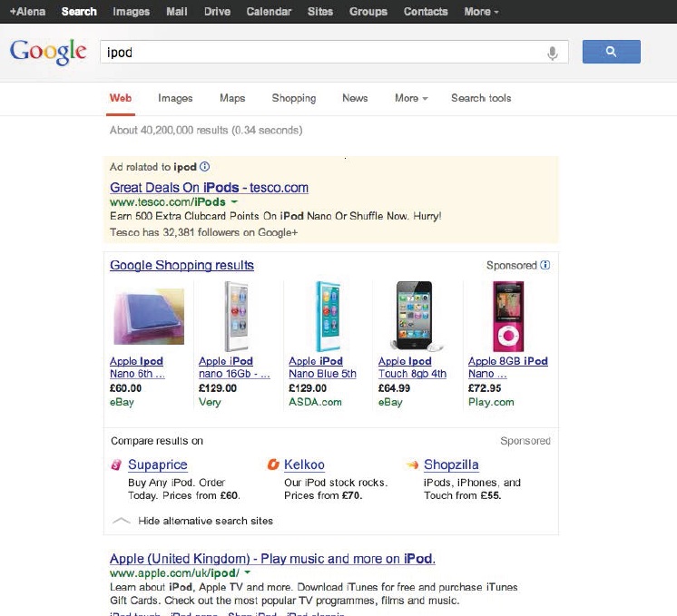Click the Google logo
The width and height of the screenshot is (677, 616).
[48, 52]
